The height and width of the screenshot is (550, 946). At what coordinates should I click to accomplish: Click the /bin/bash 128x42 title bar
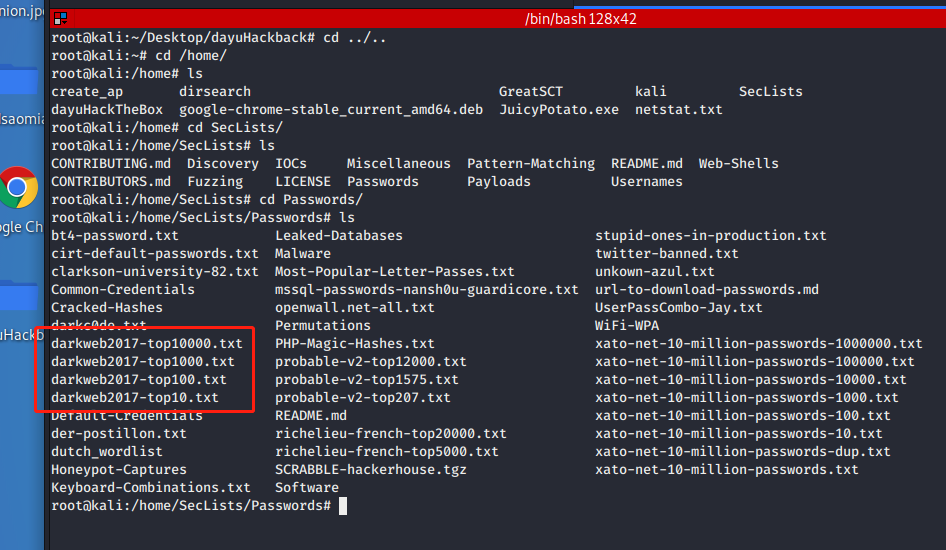(580, 19)
